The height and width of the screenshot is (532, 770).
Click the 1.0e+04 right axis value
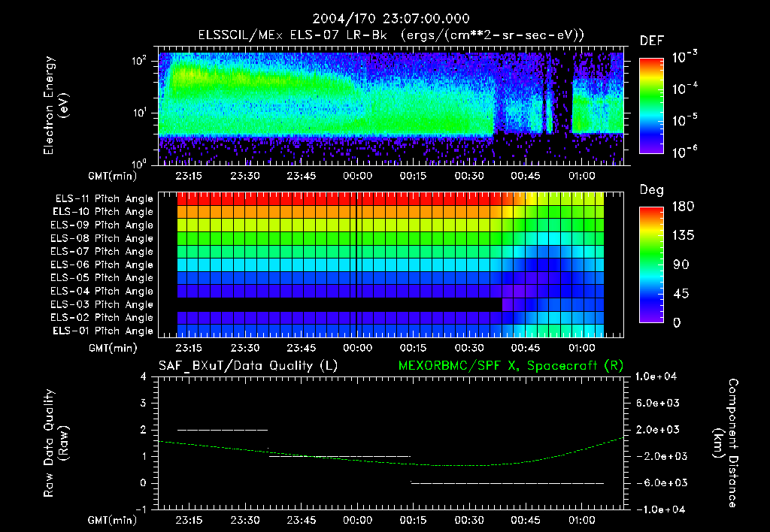pos(656,377)
